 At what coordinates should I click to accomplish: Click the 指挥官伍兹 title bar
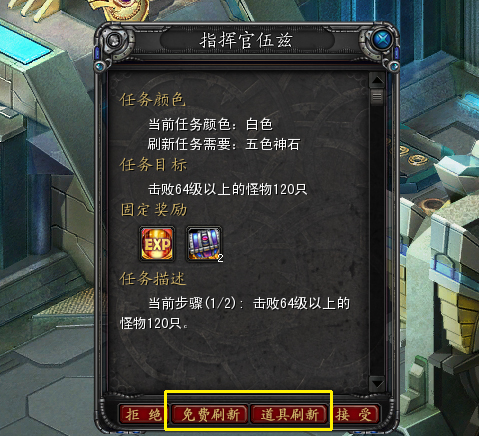(247, 40)
